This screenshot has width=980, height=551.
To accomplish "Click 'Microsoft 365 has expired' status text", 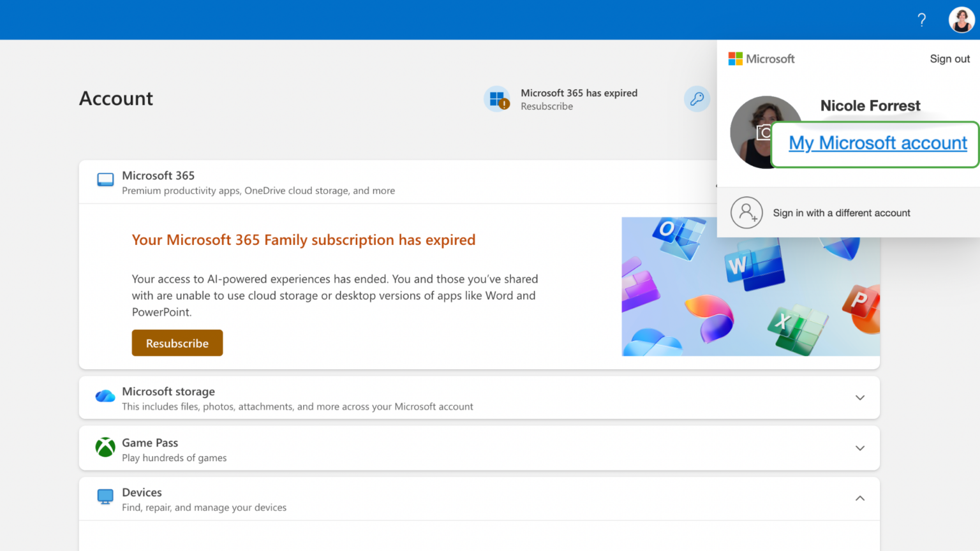I will [579, 93].
